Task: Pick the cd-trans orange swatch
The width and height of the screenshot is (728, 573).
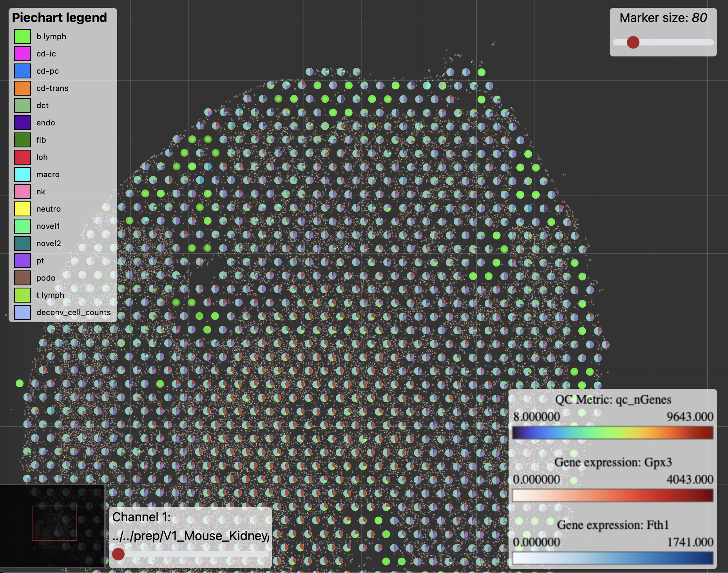Action: click(22, 88)
